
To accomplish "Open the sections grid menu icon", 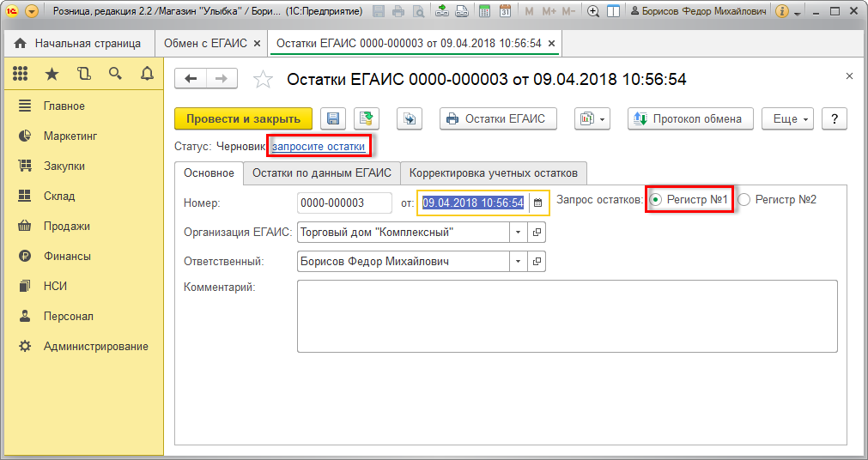I will coord(21,73).
